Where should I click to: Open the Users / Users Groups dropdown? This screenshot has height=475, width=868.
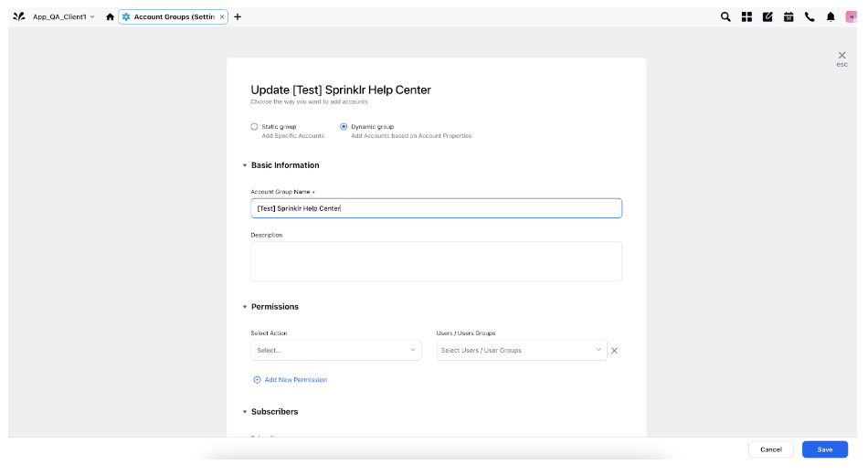click(522, 351)
